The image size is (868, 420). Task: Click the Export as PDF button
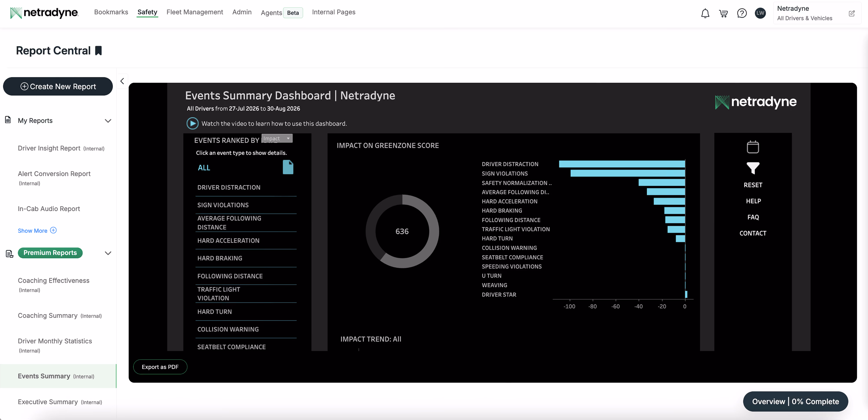tap(160, 367)
